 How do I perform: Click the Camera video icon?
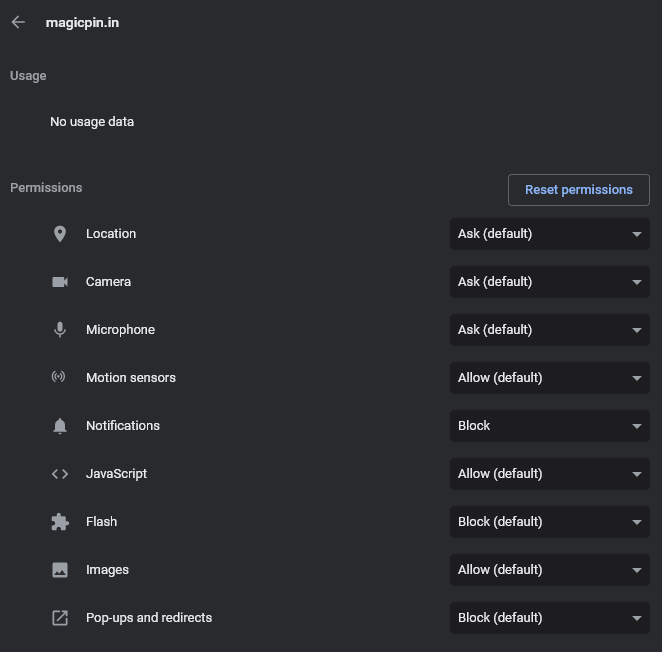coord(60,282)
